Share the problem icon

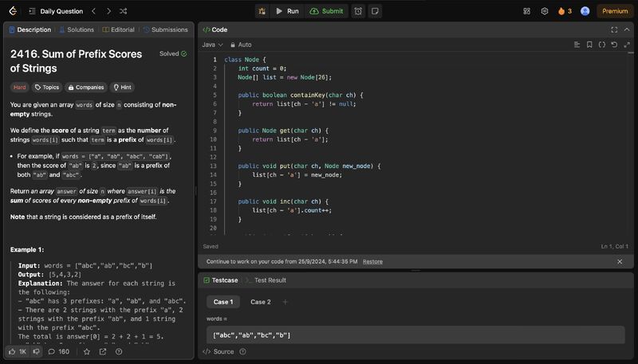coord(103,352)
